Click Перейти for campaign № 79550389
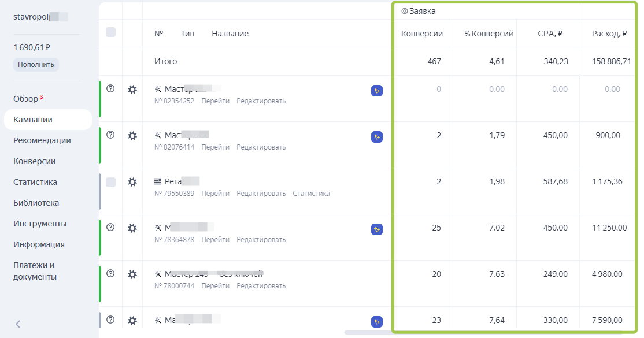Viewport: 644px width, 338px height. tap(215, 194)
